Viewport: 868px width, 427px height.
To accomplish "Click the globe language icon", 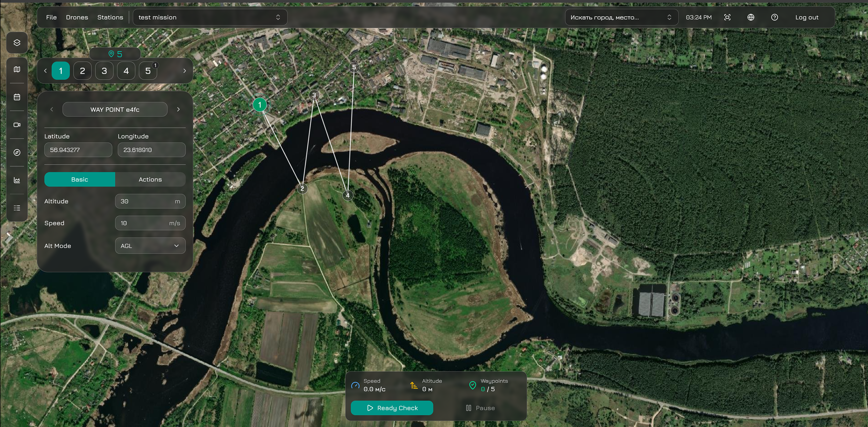I will [x=751, y=17].
